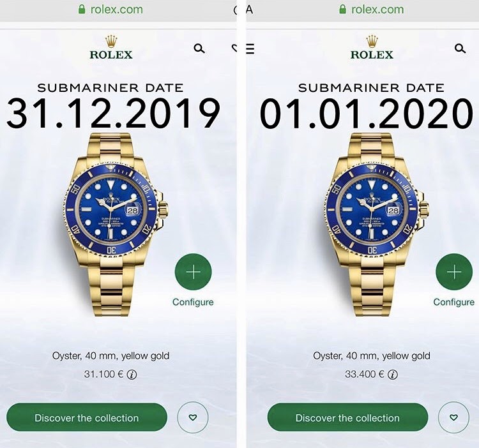This screenshot has width=479, height=448.
Task: Click the right Submariner watch image
Action: 377,225
